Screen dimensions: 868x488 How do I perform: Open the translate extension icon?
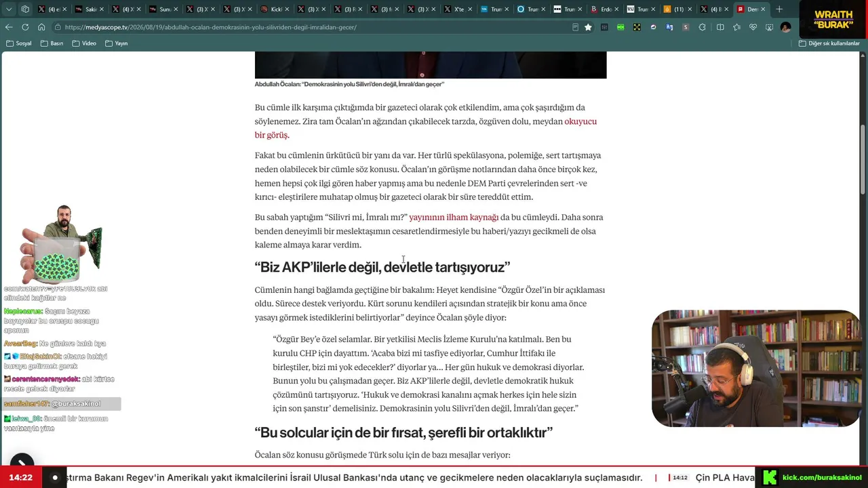[x=669, y=27]
